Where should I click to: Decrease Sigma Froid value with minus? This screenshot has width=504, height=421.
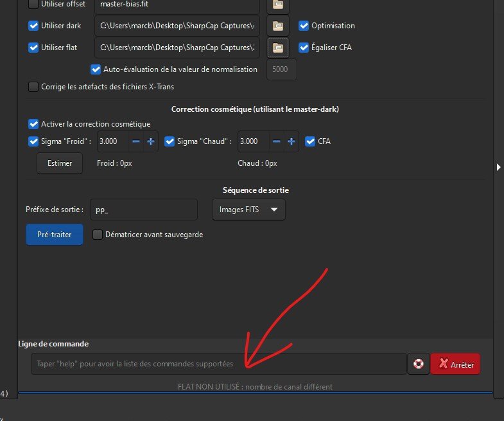pos(136,141)
